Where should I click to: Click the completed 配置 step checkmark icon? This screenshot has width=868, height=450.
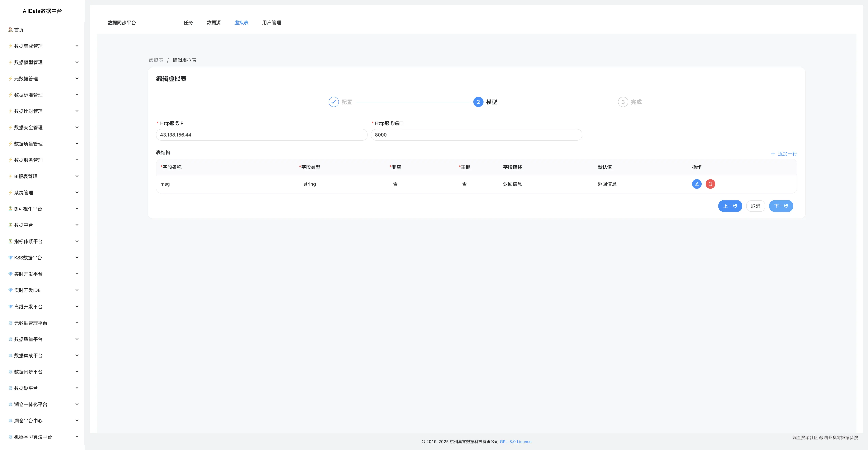tap(334, 102)
